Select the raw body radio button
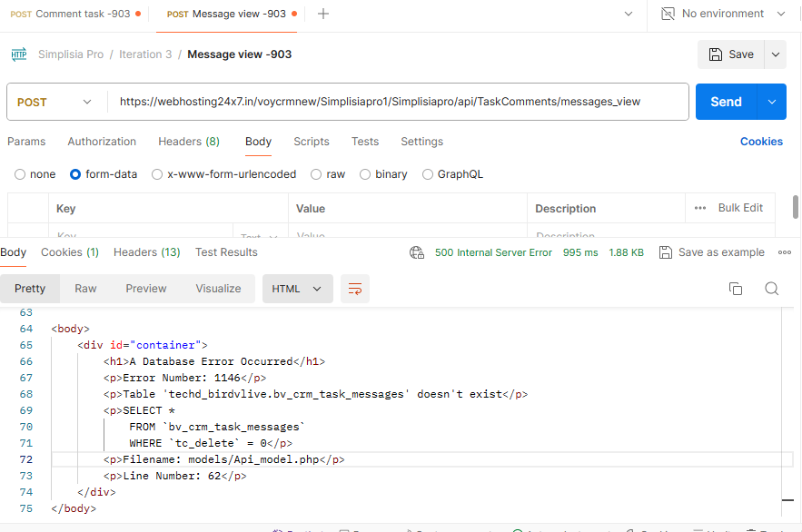The image size is (802, 532). coord(316,174)
